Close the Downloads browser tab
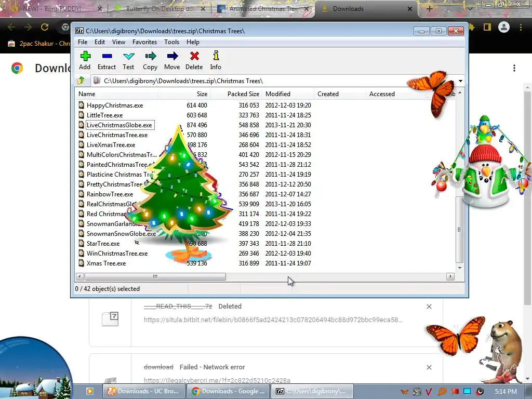 point(410,9)
